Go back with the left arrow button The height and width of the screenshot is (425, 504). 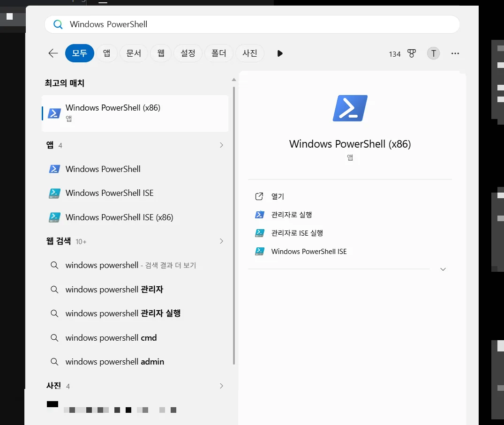pyautogui.click(x=53, y=53)
